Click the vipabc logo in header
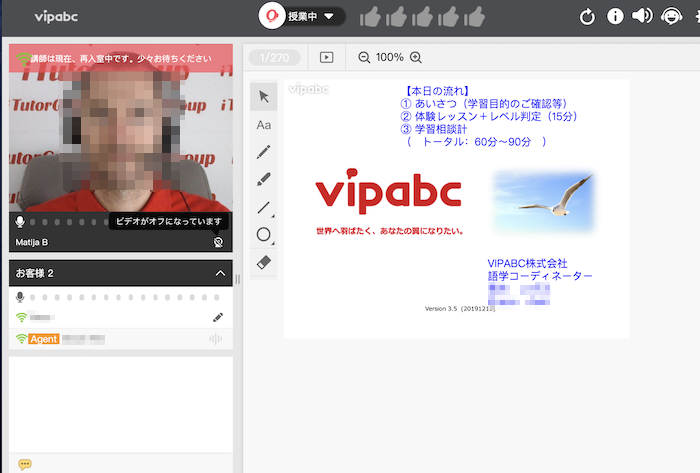The image size is (700, 473). (x=56, y=17)
